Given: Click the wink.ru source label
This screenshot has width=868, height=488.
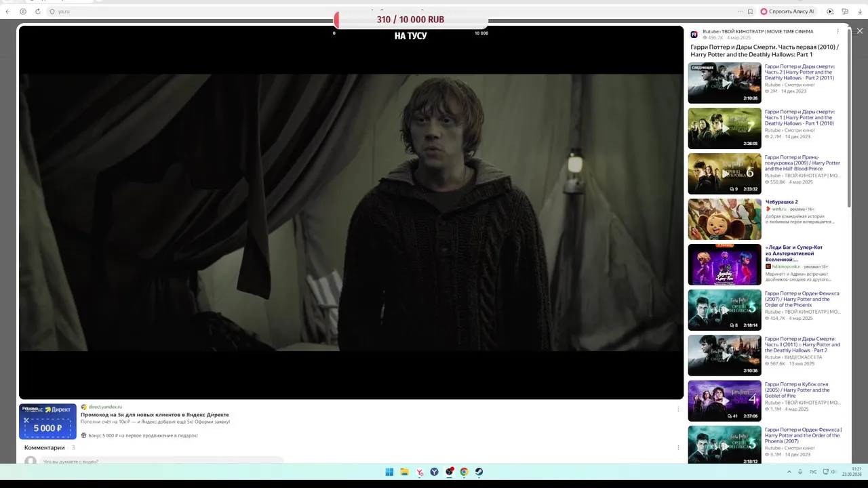Looking at the screenshot, I should pos(779,209).
